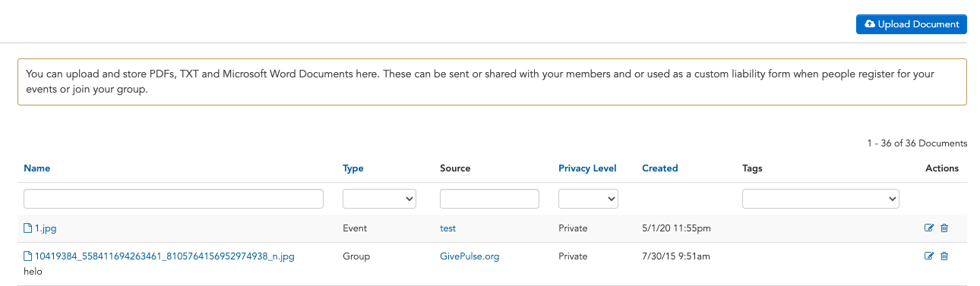Edit the 10419384 jpg document row
This screenshot has width=980, height=286.
tap(929, 256)
